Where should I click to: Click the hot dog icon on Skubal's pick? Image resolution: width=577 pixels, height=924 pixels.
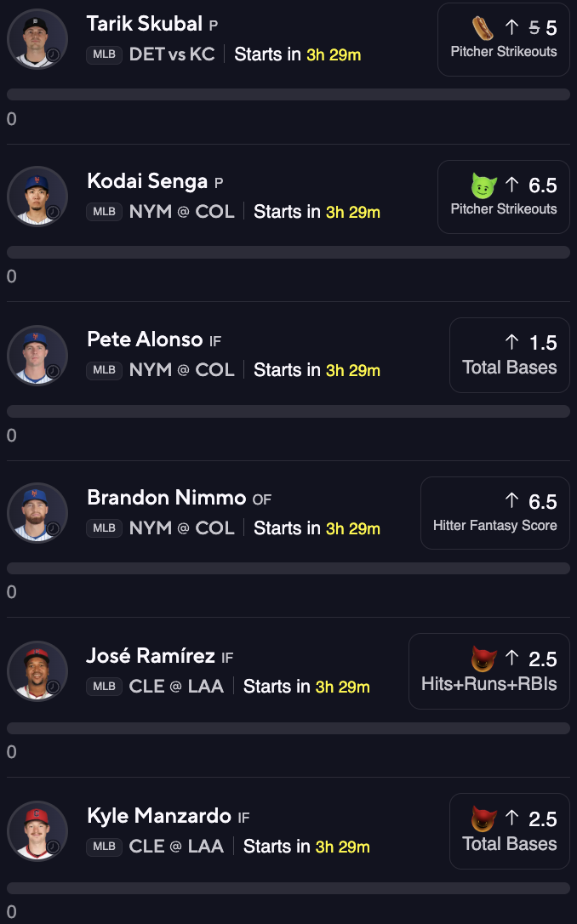pyautogui.click(x=483, y=28)
